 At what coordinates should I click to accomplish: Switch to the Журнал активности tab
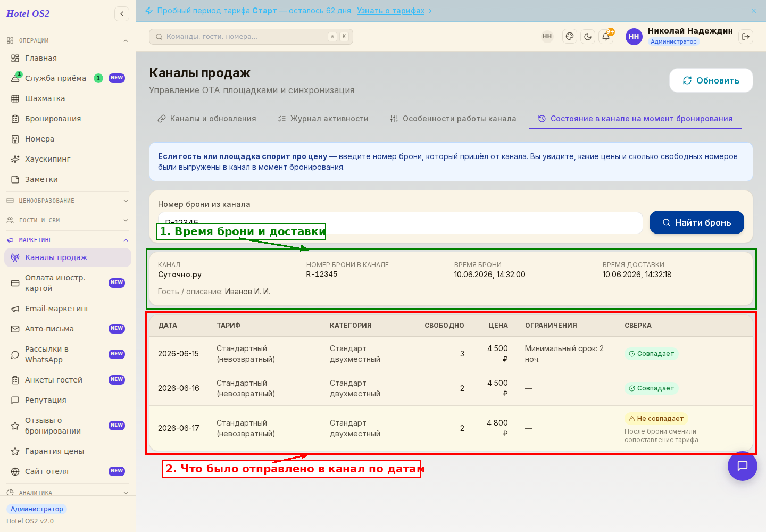click(x=323, y=119)
